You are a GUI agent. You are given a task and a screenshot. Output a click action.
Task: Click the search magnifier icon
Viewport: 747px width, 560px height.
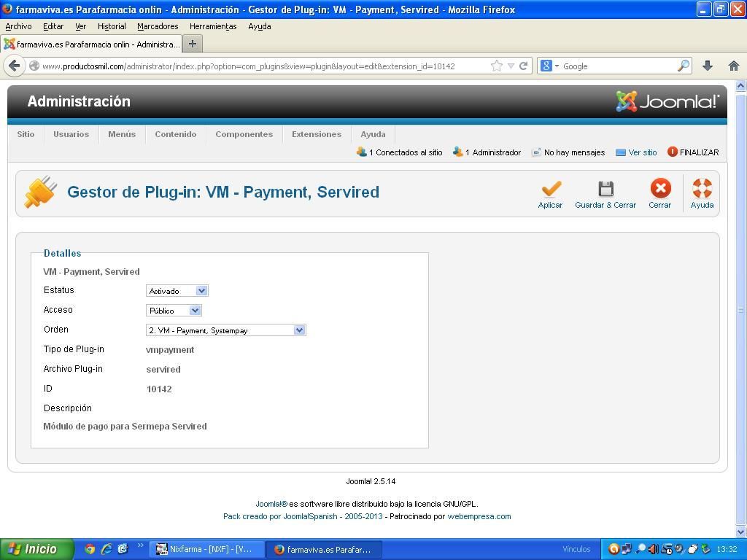[683, 66]
